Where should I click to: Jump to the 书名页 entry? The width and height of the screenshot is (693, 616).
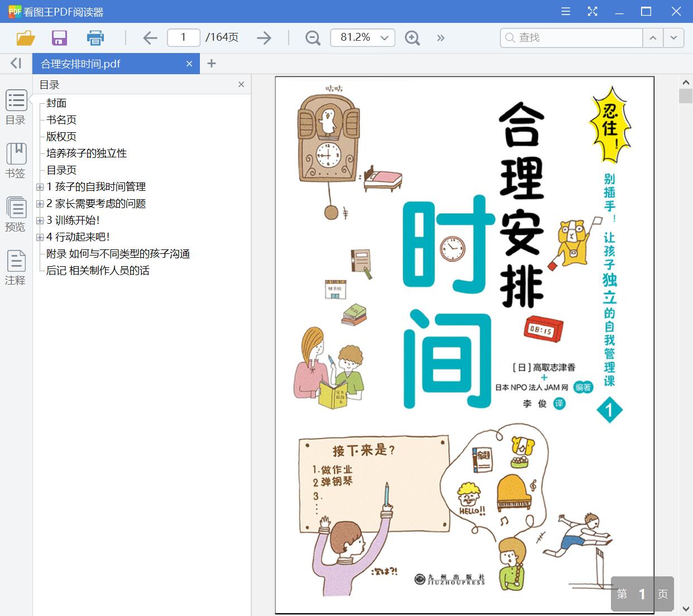[61, 120]
